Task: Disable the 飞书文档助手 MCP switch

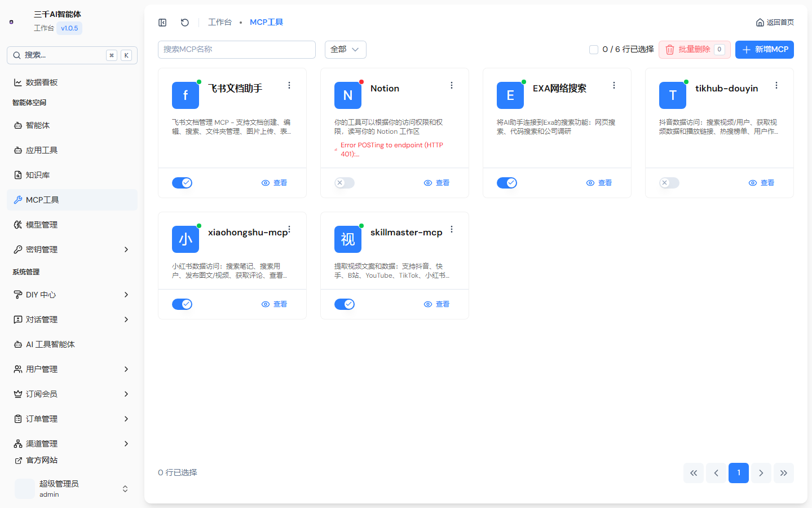Action: (x=182, y=183)
